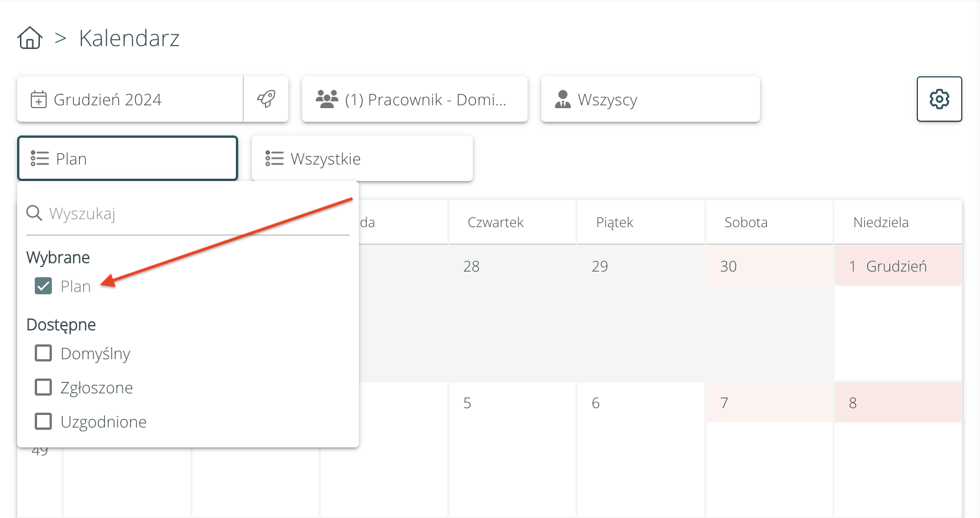Click the single person icon beside Wszyscy
Image resolution: width=980 pixels, height=518 pixels.
point(563,99)
